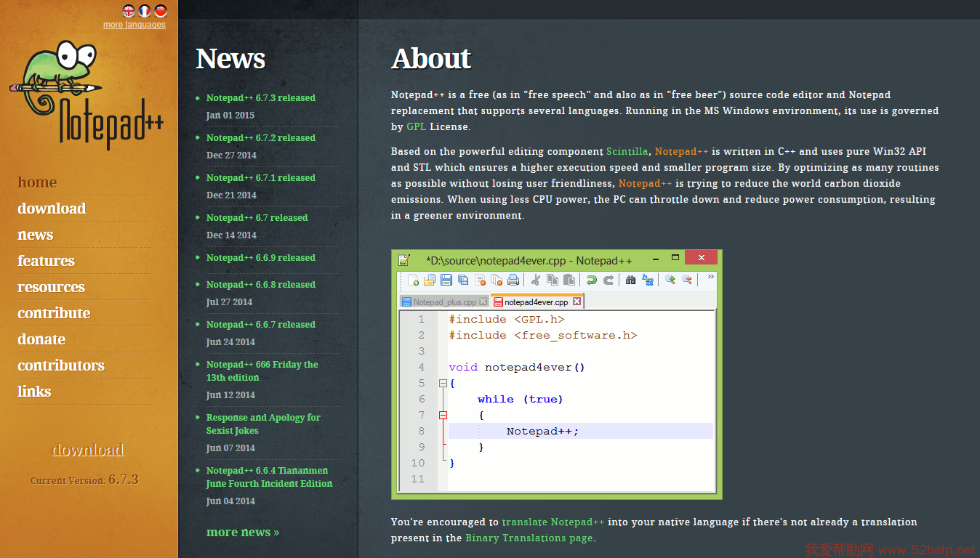Switch to the Notepad_plus.cpp tab
Screen dimensions: 980x558
pos(444,302)
